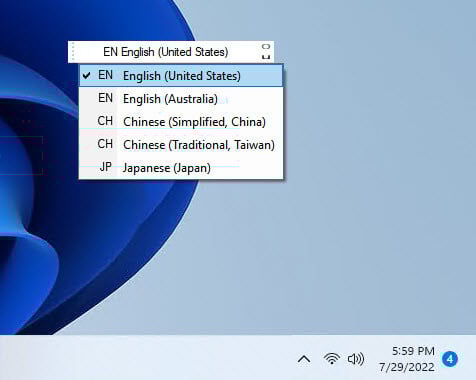Viewport: 476px width, 380px height.
Task: Show hidden icons in the system tray
Action: click(x=304, y=359)
